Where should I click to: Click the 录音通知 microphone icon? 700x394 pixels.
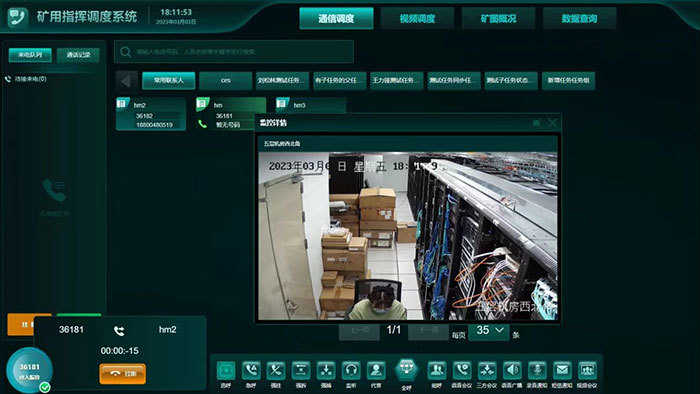[537, 370]
